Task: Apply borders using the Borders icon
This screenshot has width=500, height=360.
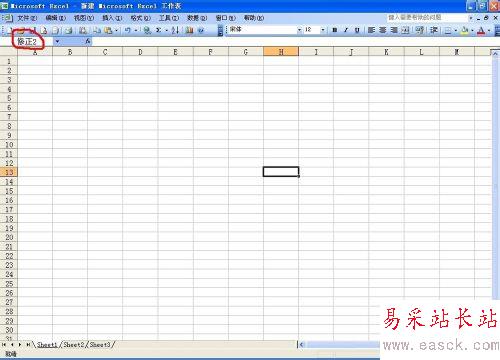Action: coord(448,30)
